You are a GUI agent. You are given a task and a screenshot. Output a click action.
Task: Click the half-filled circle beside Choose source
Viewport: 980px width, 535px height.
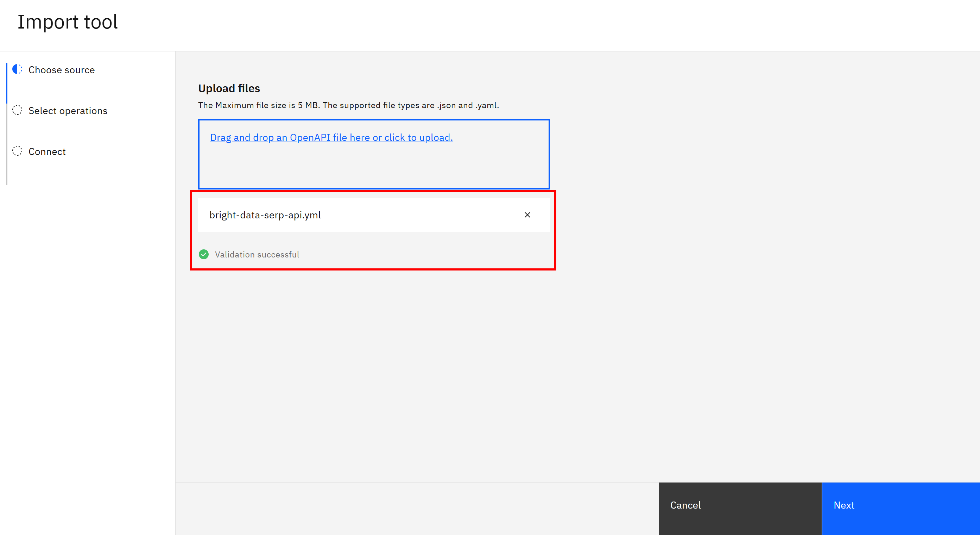click(17, 70)
